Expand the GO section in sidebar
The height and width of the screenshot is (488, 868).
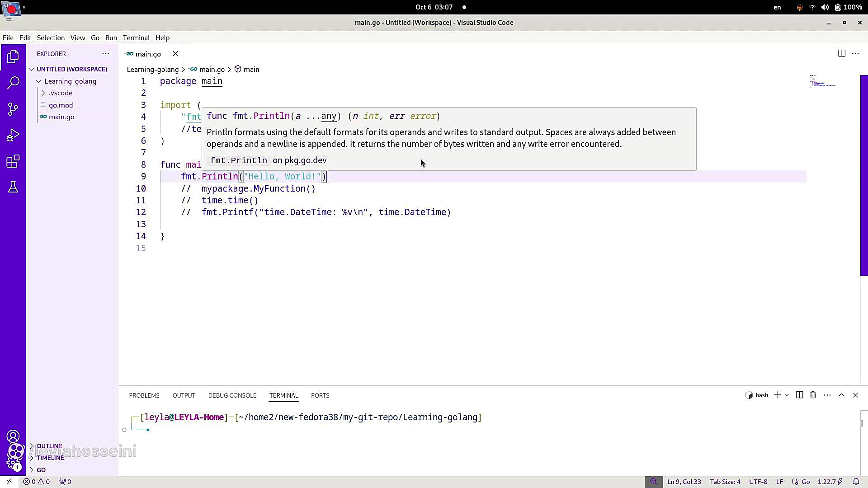tap(41, 470)
